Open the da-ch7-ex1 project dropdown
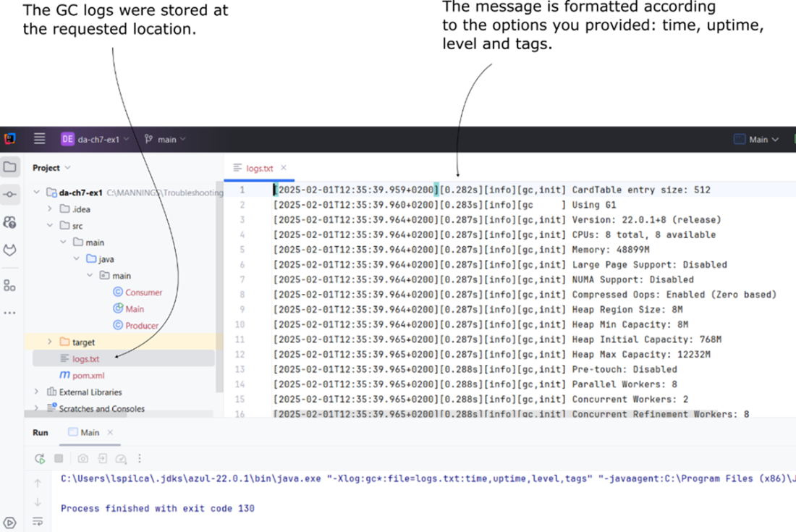796x532 pixels. (96, 139)
